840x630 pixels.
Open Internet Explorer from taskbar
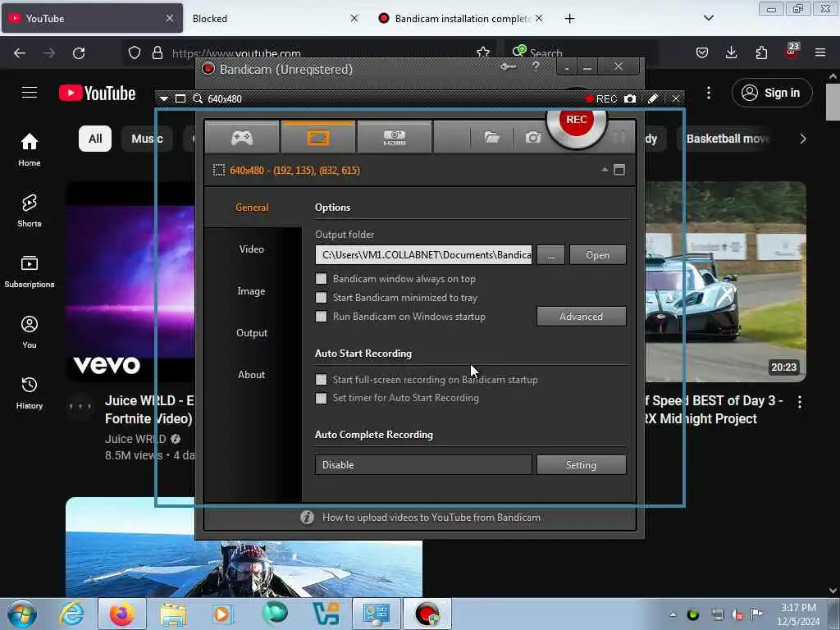click(x=72, y=614)
